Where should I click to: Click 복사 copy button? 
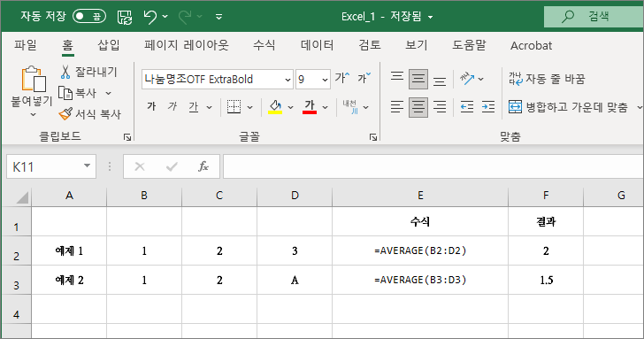(78, 93)
